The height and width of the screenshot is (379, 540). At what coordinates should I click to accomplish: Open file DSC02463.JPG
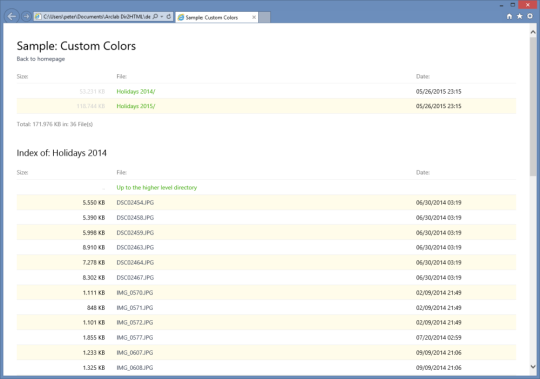click(x=135, y=248)
